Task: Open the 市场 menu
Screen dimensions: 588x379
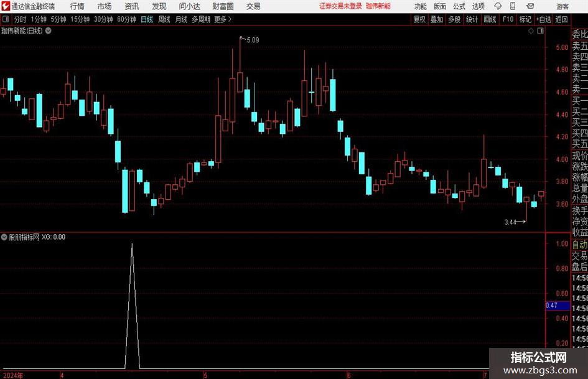Action: point(105,6)
